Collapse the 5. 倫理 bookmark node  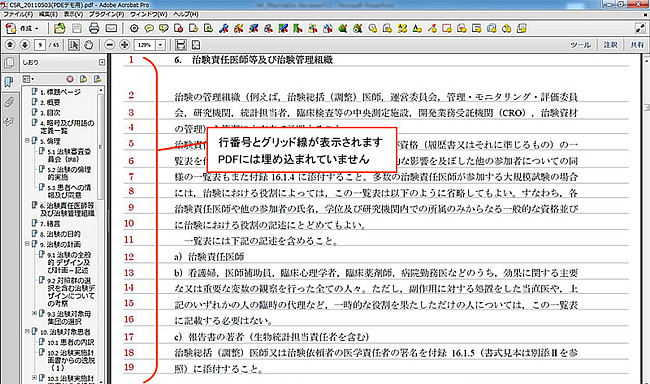tap(27, 141)
